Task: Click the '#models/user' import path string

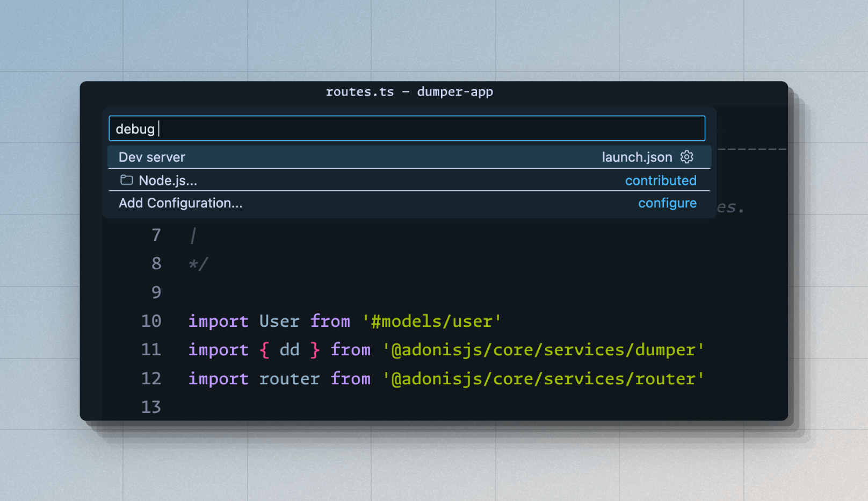Action: click(x=431, y=321)
